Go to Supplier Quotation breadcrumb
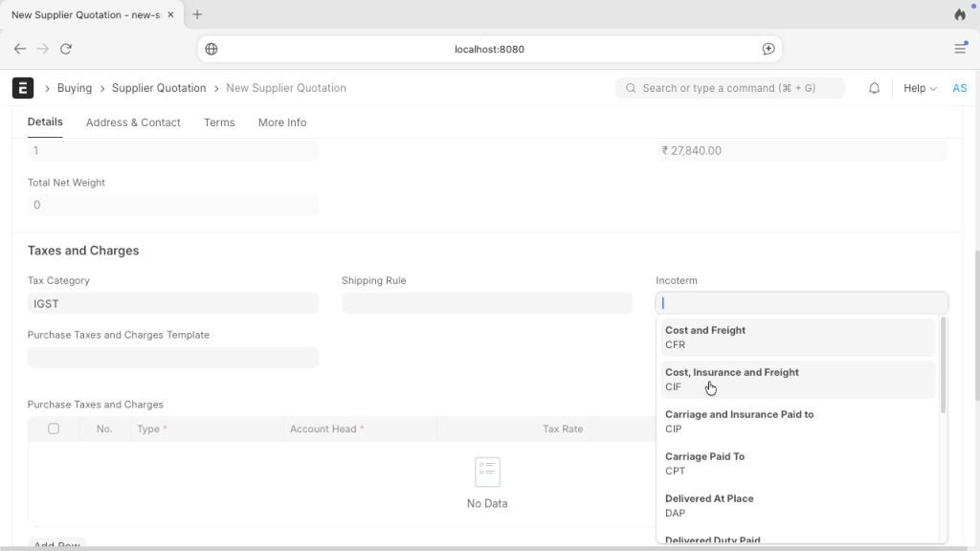 click(159, 88)
